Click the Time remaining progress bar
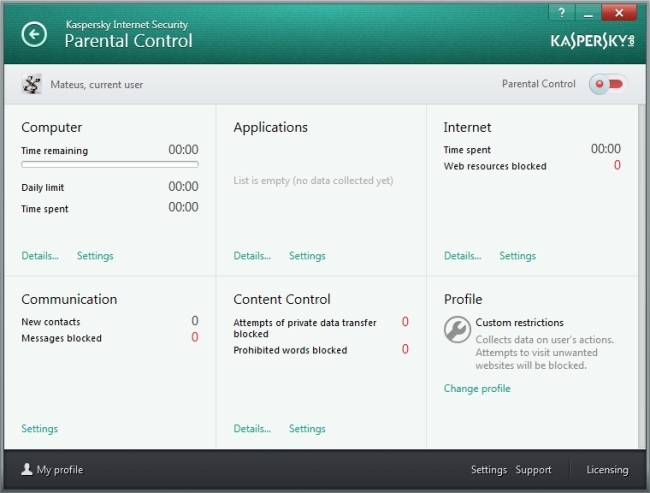 click(x=110, y=165)
